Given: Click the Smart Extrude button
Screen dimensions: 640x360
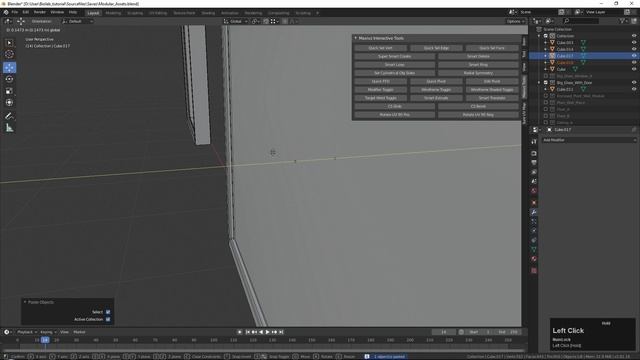Looking at the screenshot, I should pyautogui.click(x=436, y=98).
